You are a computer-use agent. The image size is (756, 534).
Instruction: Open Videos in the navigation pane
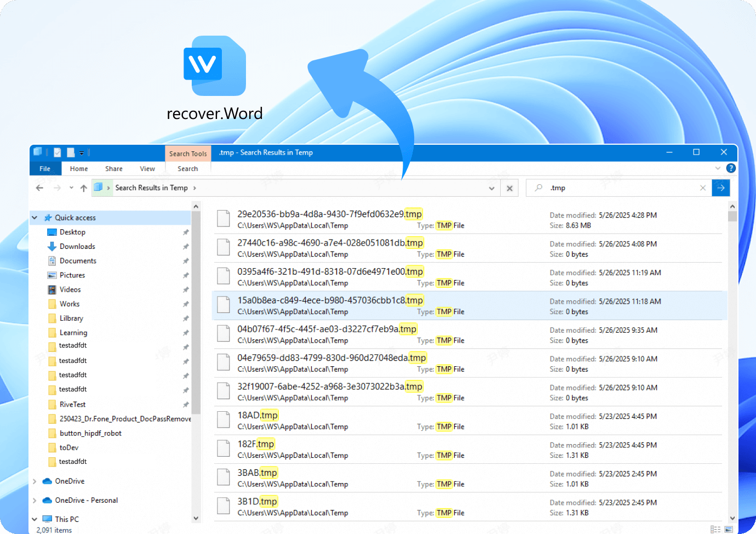tap(70, 289)
